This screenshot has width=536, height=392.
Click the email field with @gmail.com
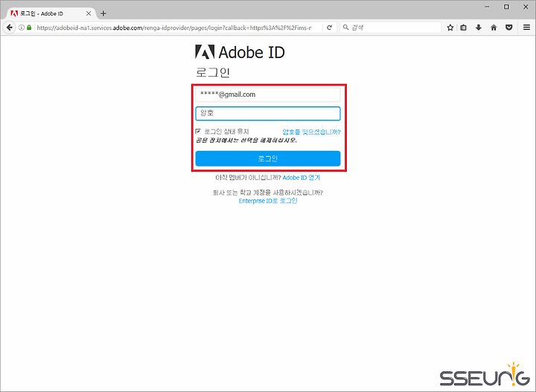(268, 94)
